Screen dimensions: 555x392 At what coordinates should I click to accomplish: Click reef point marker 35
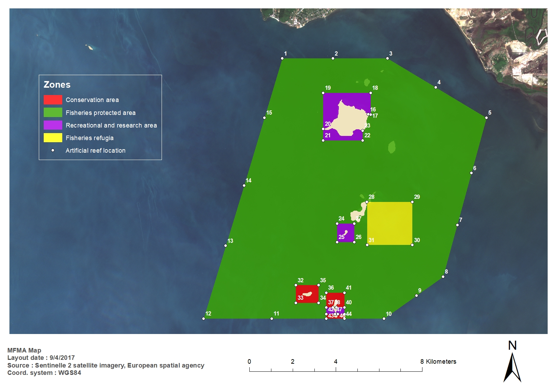coord(319,285)
